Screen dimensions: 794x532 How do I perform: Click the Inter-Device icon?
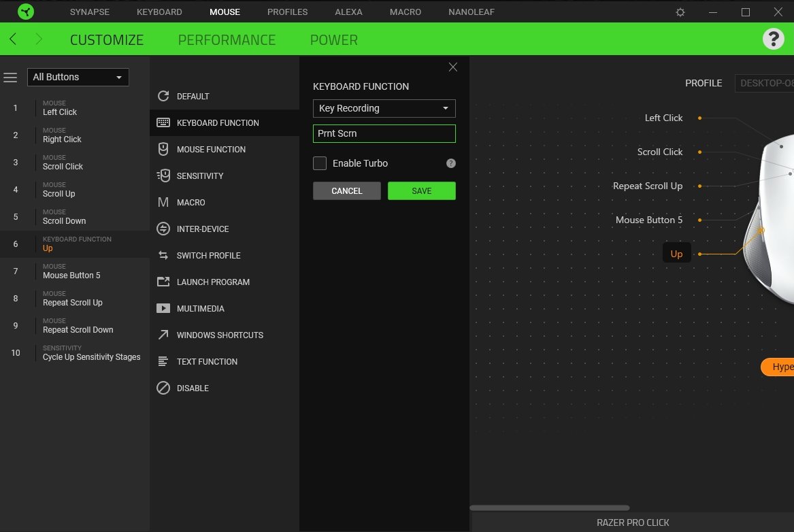pyautogui.click(x=163, y=229)
